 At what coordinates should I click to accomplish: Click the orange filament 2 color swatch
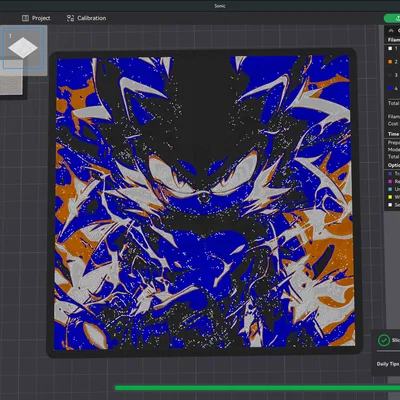coord(390,62)
